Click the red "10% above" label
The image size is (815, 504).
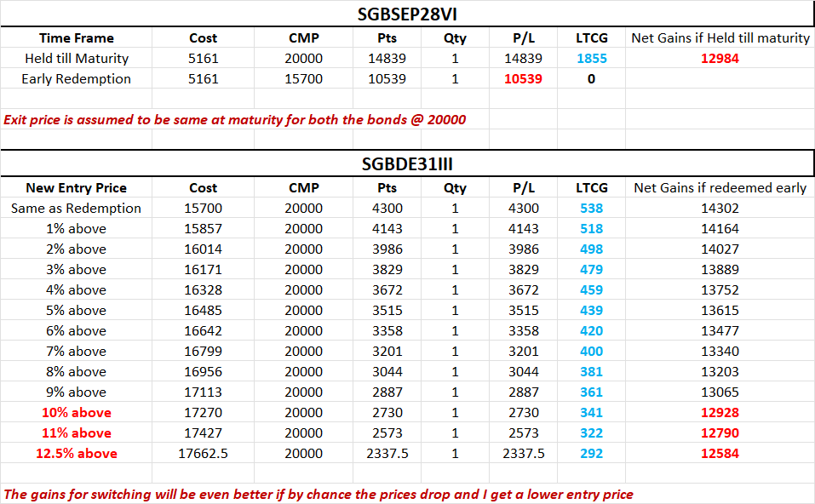pyautogui.click(x=77, y=413)
